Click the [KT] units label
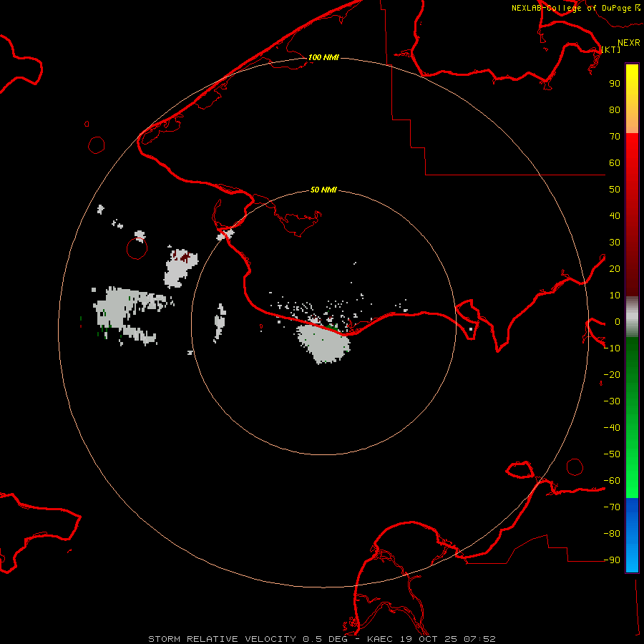The width and height of the screenshot is (644, 644). click(611, 49)
